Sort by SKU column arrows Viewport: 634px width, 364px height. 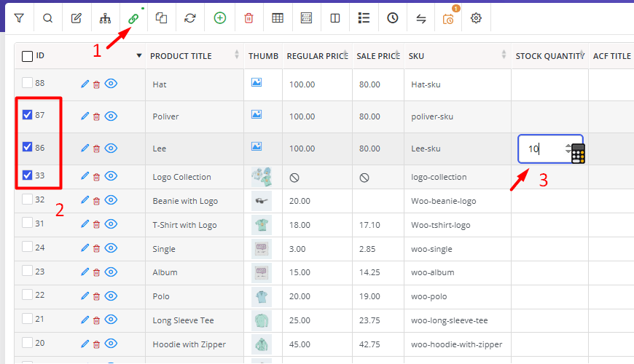(x=504, y=55)
